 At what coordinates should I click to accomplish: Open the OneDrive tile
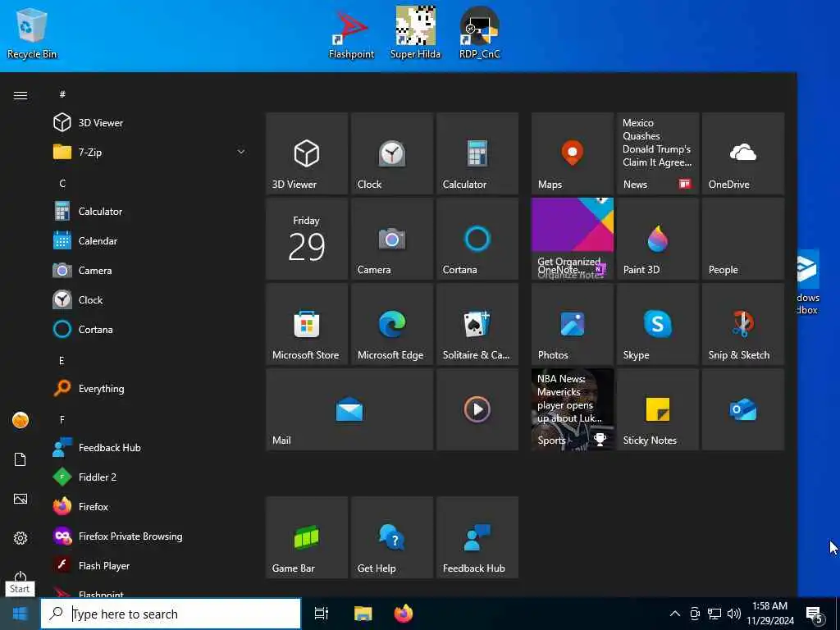click(x=743, y=153)
